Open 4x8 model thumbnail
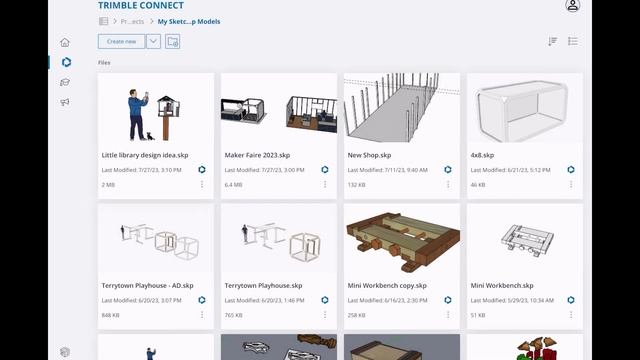 click(525, 108)
